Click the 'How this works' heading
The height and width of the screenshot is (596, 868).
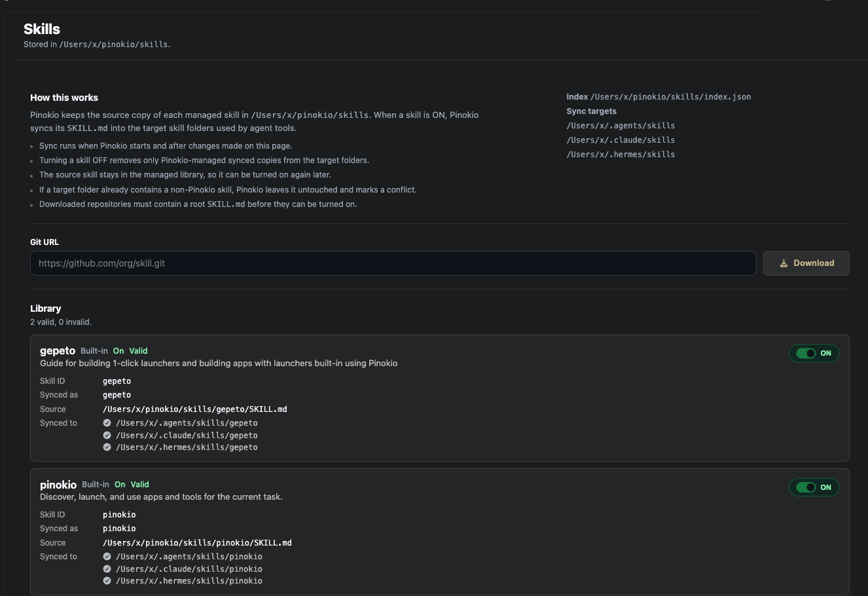point(64,98)
